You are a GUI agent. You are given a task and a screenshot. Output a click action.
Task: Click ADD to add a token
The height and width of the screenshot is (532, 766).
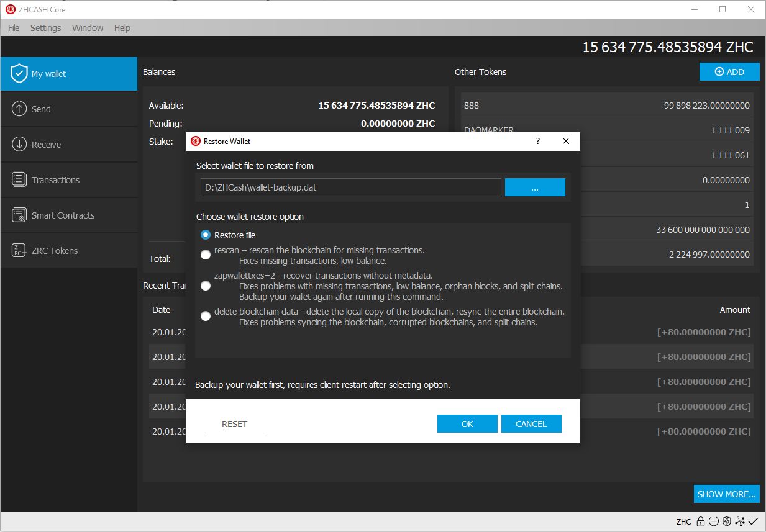click(729, 72)
